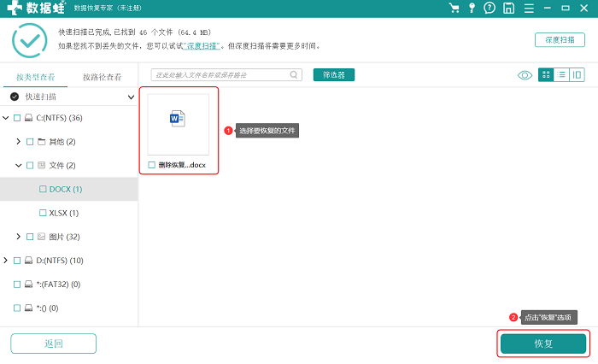Click the 图片 image type icon
Viewport: 598px width, 364px height.
coord(42,237)
